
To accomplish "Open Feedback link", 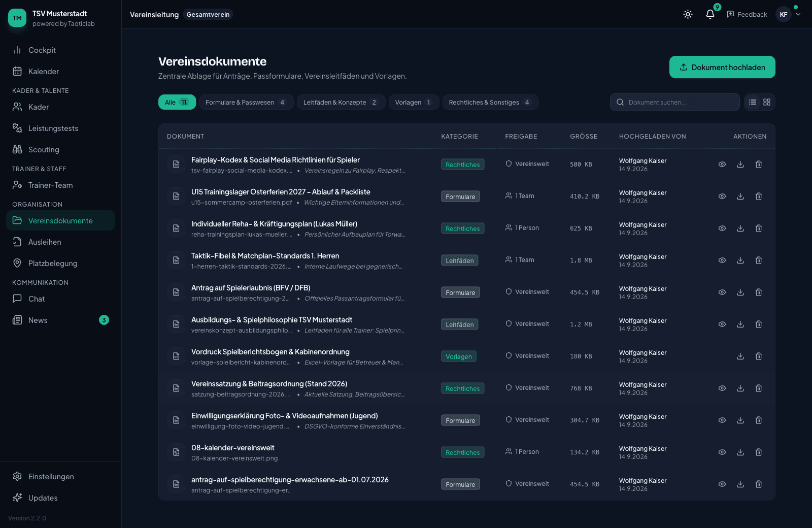I will pos(747,14).
